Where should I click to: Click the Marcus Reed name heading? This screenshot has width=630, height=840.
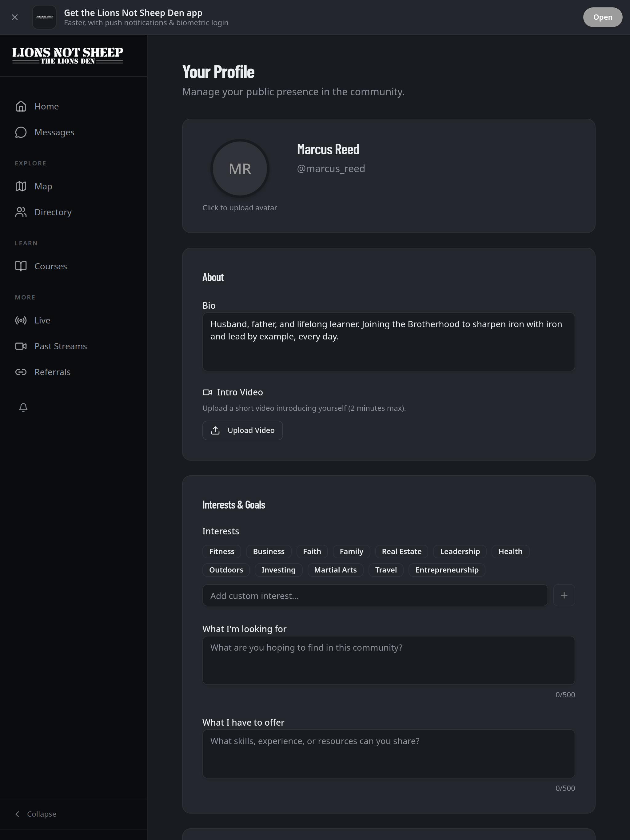click(x=328, y=149)
